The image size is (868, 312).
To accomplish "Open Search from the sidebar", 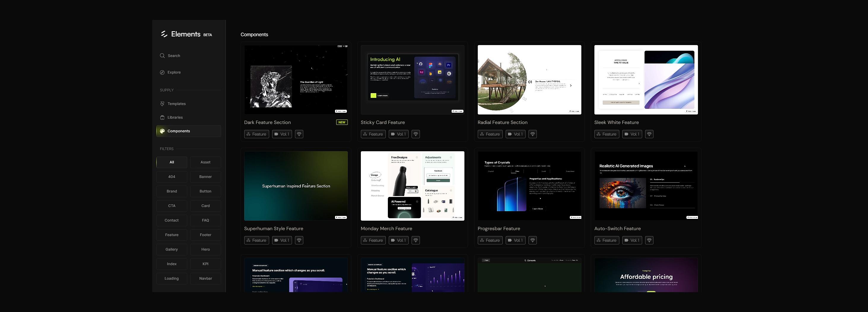I will click(170, 55).
